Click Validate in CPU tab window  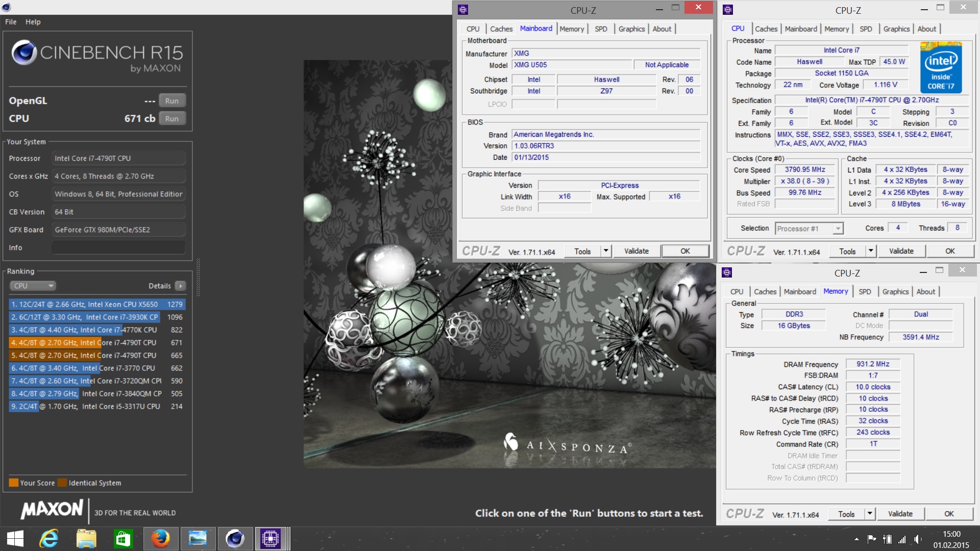pyautogui.click(x=901, y=251)
